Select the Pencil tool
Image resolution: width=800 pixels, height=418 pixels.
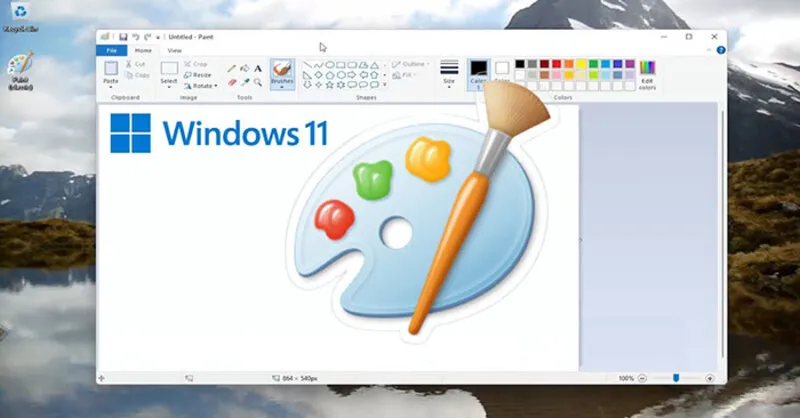232,69
